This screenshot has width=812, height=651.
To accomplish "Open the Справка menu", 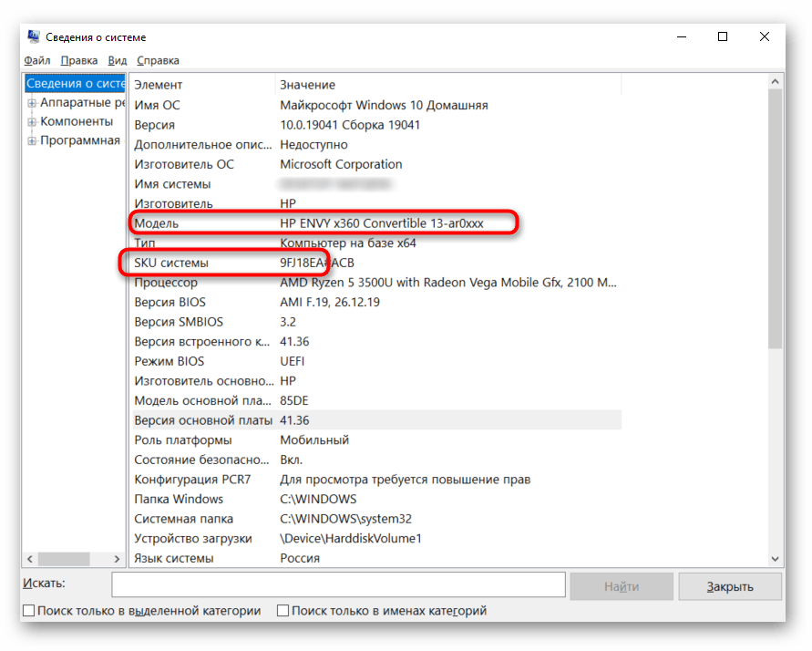I will pyautogui.click(x=158, y=60).
